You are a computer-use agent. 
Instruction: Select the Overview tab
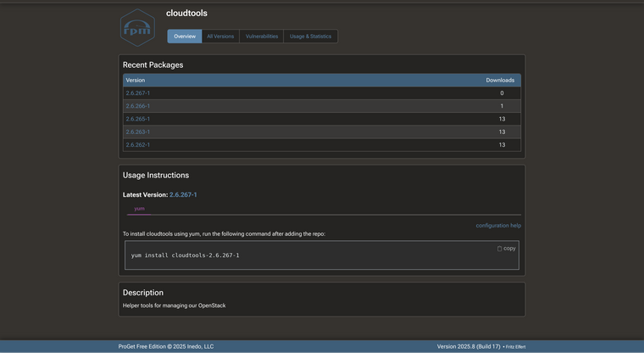click(185, 36)
